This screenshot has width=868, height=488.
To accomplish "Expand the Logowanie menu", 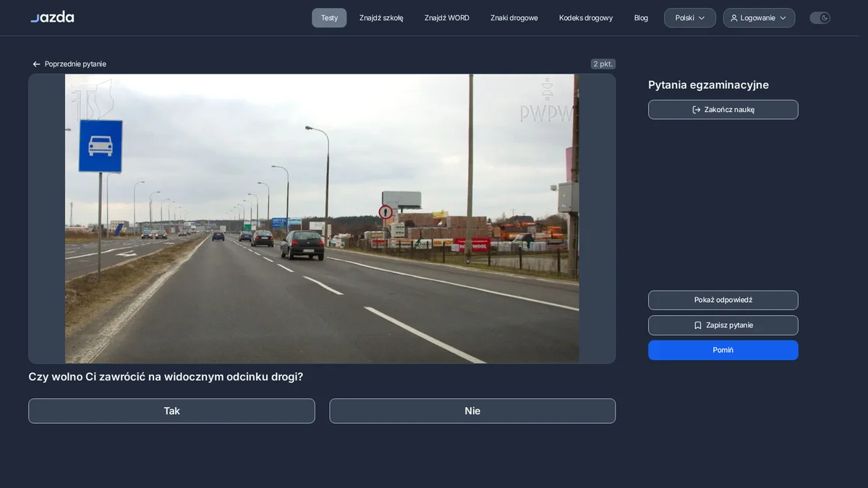I will point(759,18).
